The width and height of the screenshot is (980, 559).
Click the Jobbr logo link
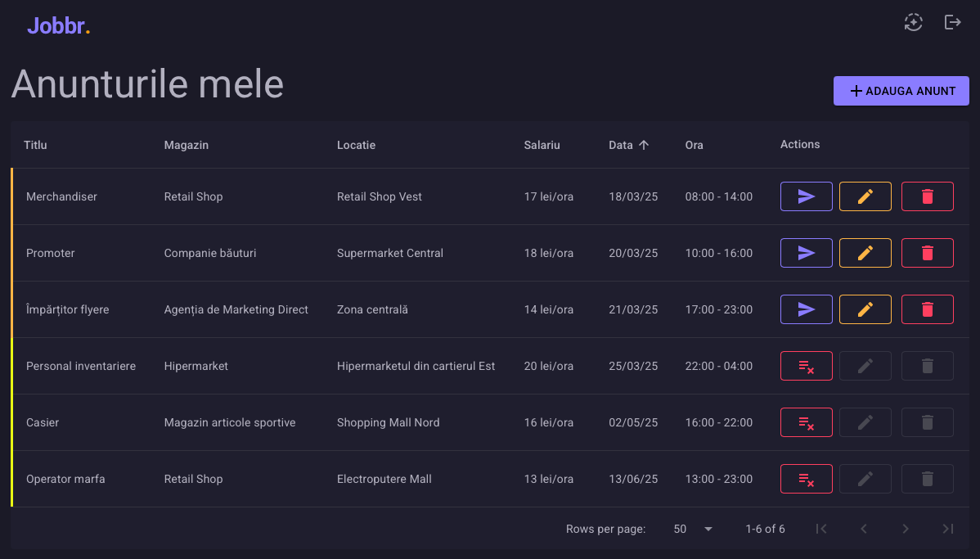pyautogui.click(x=58, y=26)
